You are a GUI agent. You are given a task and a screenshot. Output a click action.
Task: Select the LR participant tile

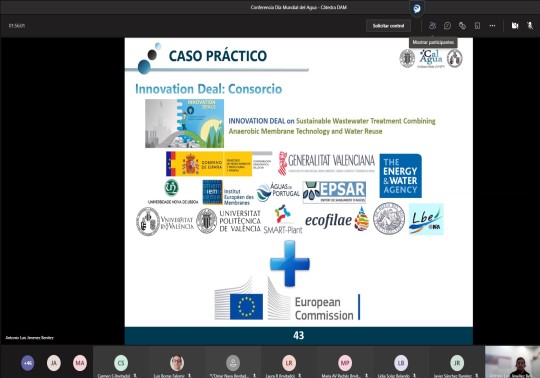point(289,362)
